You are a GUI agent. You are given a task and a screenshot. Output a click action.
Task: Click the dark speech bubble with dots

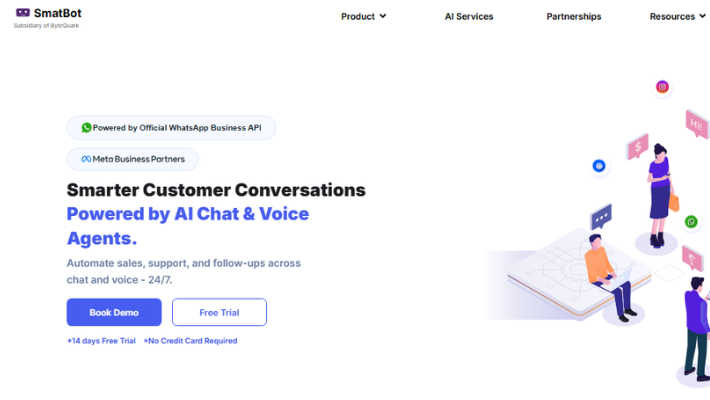click(x=601, y=215)
